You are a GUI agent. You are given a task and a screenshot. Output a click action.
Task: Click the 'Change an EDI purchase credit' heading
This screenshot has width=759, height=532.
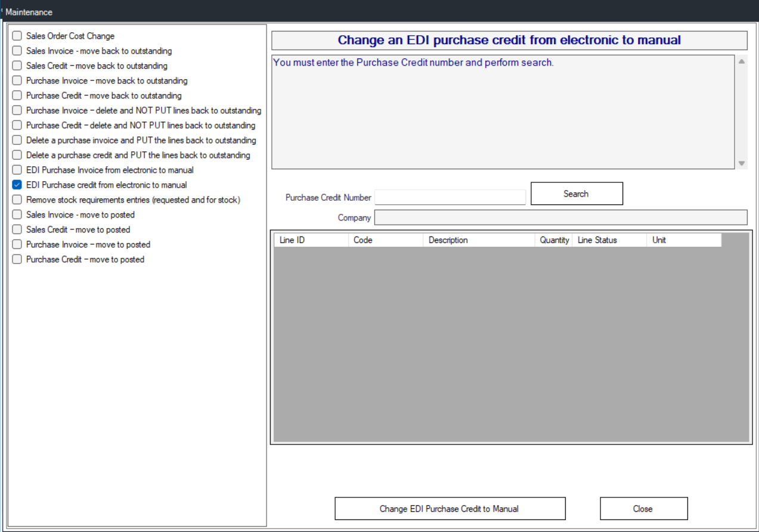(509, 40)
